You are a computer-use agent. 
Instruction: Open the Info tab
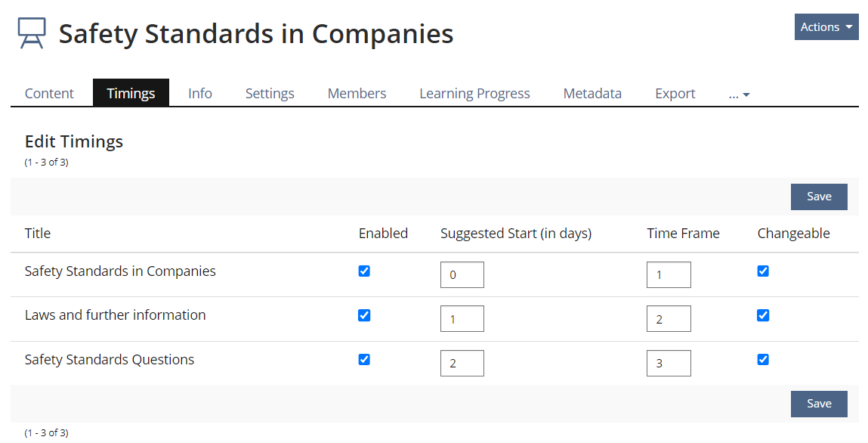click(200, 94)
